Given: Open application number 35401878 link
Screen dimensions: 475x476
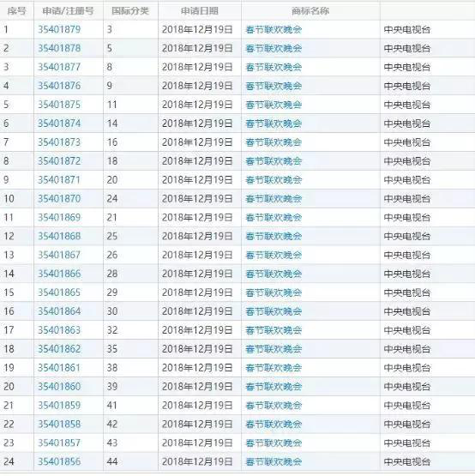Looking at the screenshot, I should pos(59,48).
